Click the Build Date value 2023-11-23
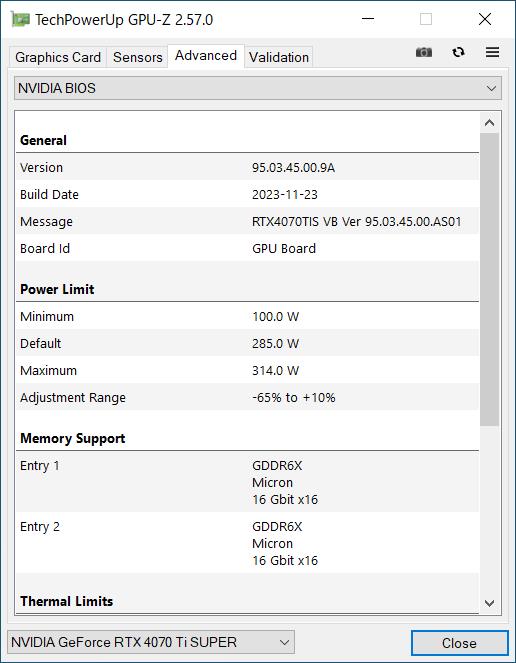 pos(285,195)
